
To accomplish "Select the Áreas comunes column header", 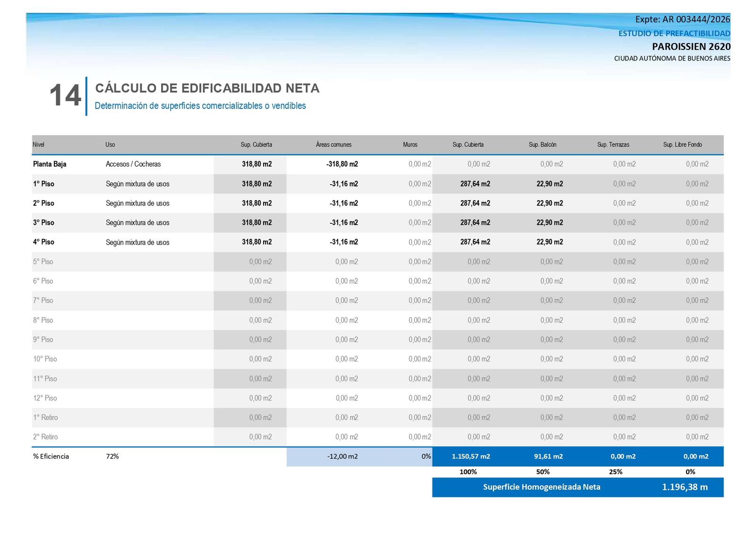I will click(x=334, y=144).
